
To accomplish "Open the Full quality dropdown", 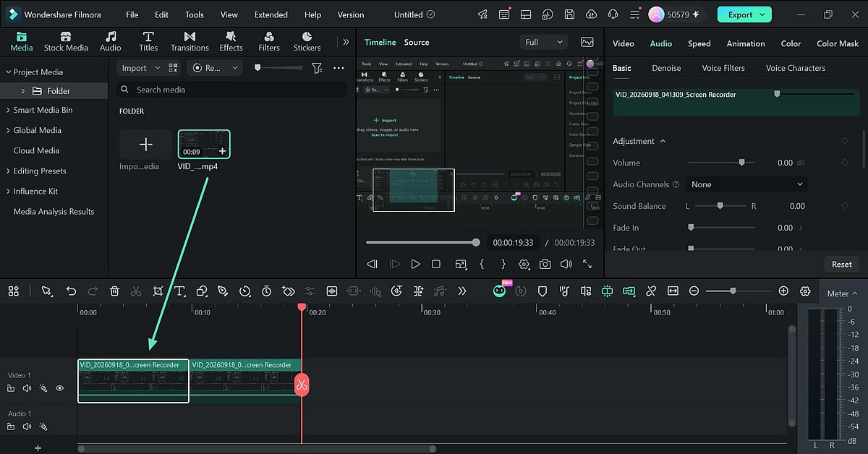I will point(545,42).
